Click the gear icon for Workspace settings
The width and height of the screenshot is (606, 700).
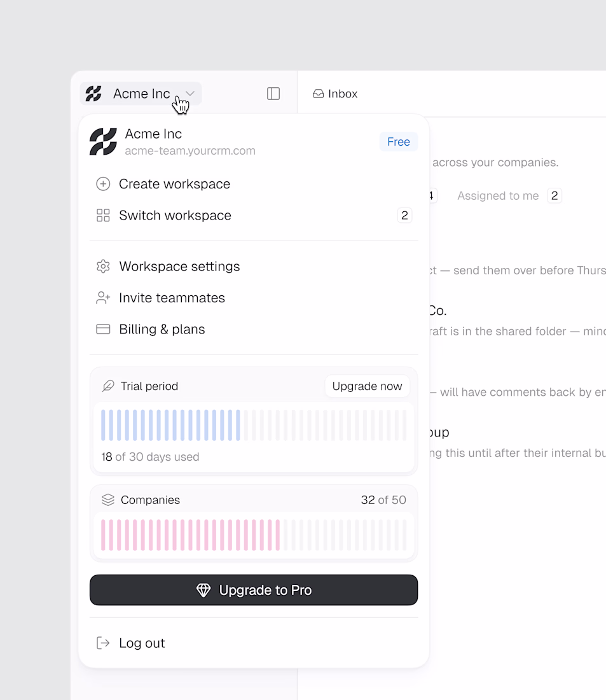(103, 267)
